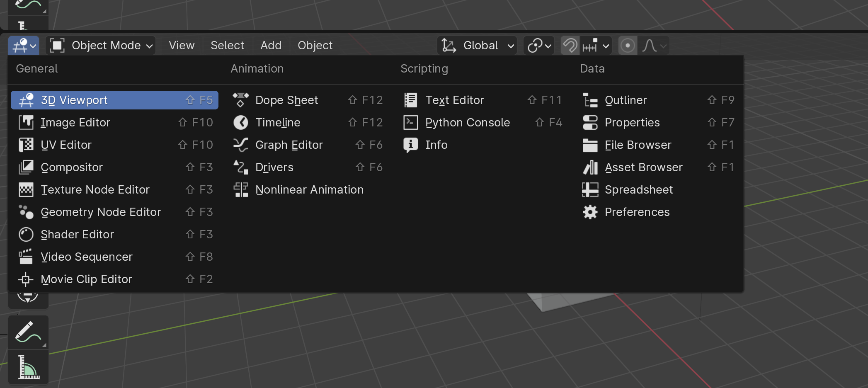
Task: Switch to Dope Sheet editor
Action: click(x=308, y=100)
